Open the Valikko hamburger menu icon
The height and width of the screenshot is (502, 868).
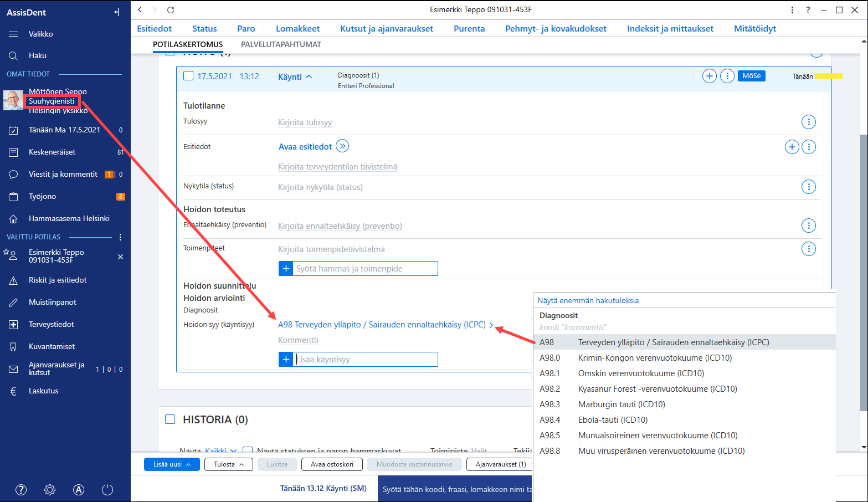(13, 34)
